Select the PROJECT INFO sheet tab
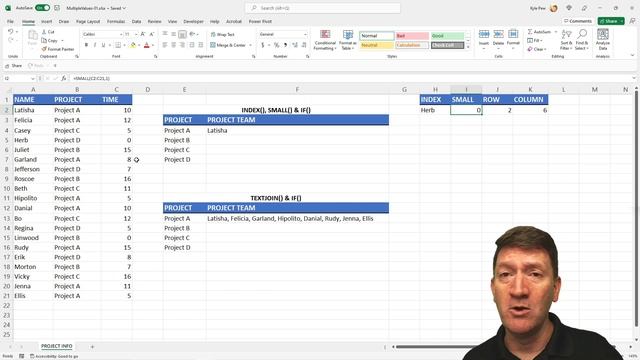The height and width of the screenshot is (360, 640). [x=56, y=346]
